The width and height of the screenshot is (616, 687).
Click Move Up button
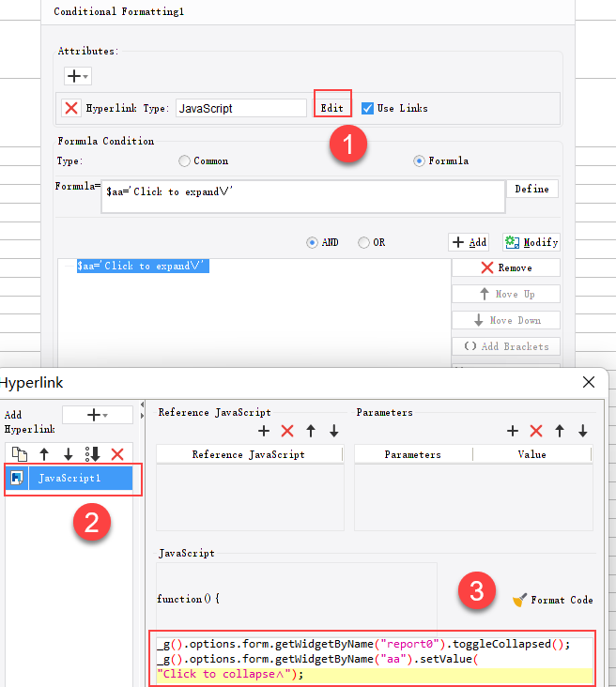506,294
